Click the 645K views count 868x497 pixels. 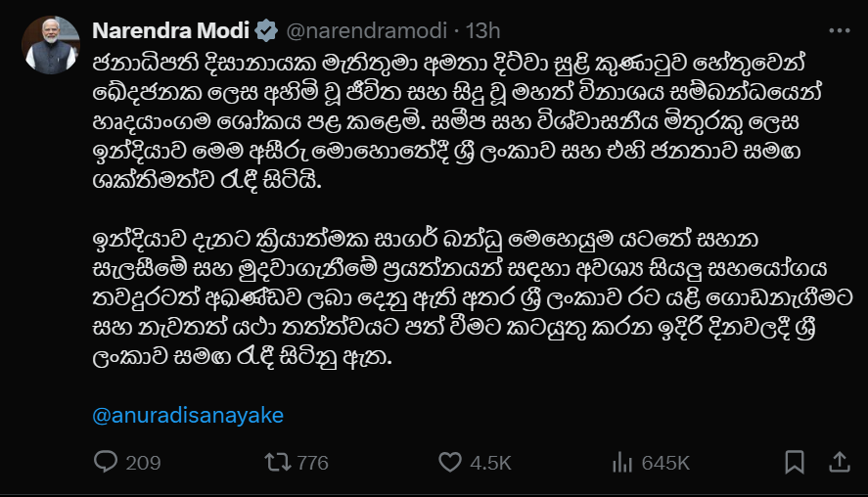[666, 463]
